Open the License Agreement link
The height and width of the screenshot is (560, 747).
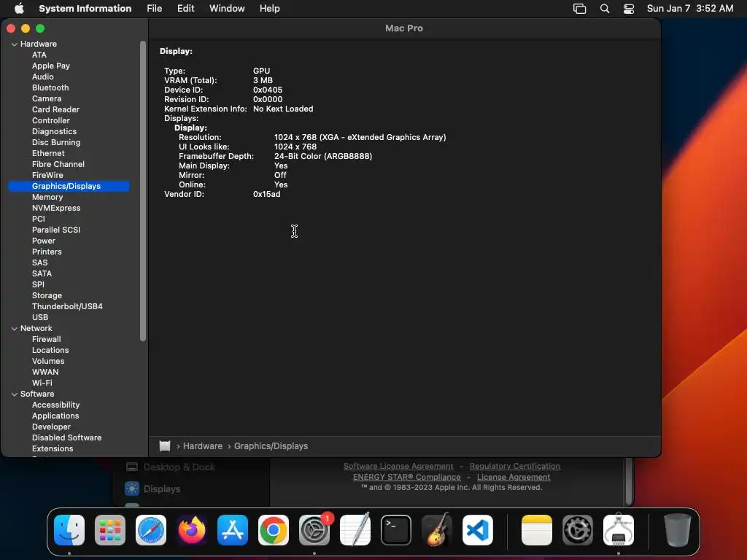pos(514,477)
